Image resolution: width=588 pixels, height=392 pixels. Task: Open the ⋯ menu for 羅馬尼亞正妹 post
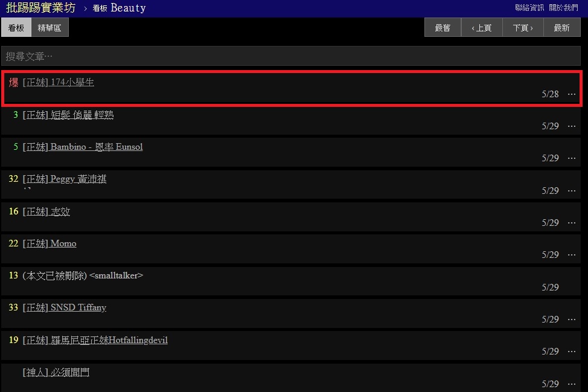(x=571, y=352)
